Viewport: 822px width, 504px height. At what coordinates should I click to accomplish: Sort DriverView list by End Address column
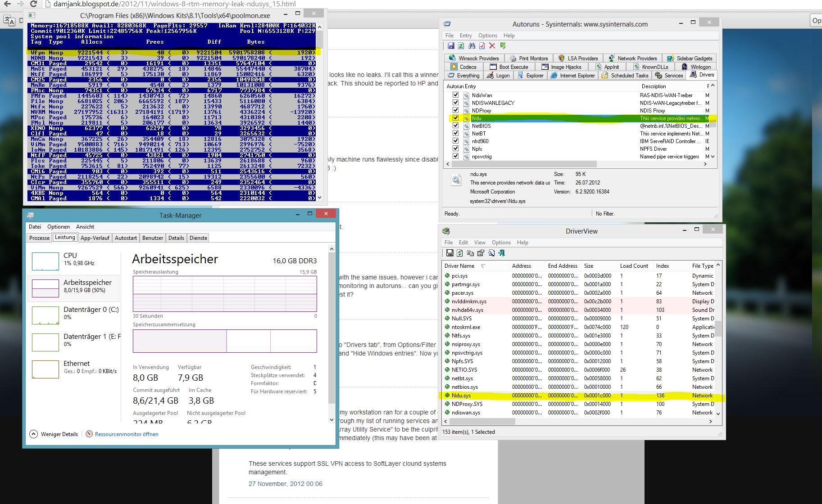563,266
